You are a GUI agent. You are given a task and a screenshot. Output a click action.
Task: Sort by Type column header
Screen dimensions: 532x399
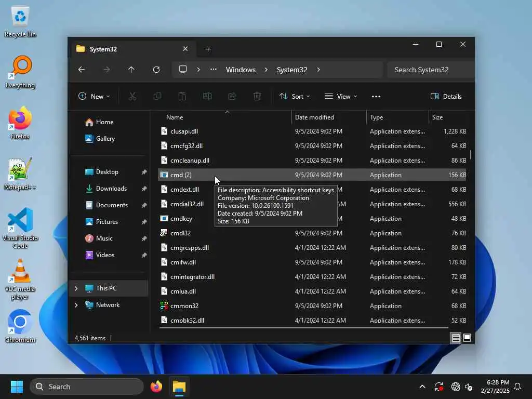coord(376,117)
